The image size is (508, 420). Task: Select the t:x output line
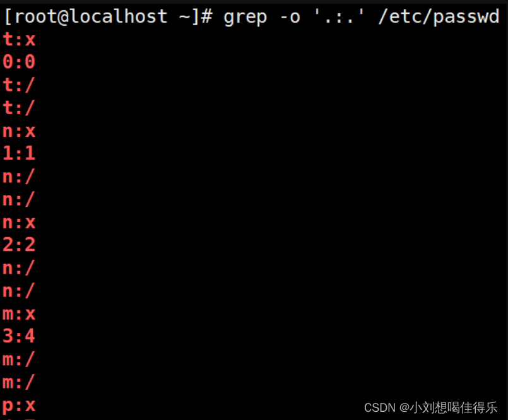(19, 40)
